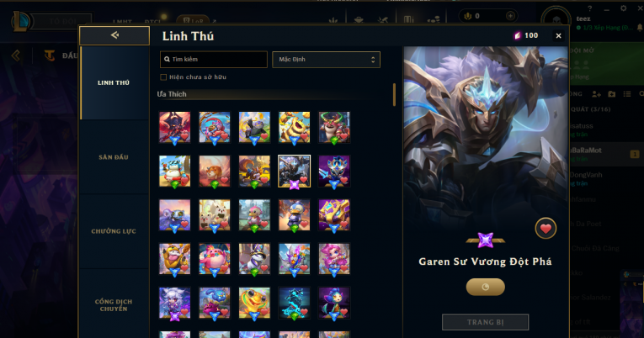Click the gold clock button below Garen name

click(485, 287)
